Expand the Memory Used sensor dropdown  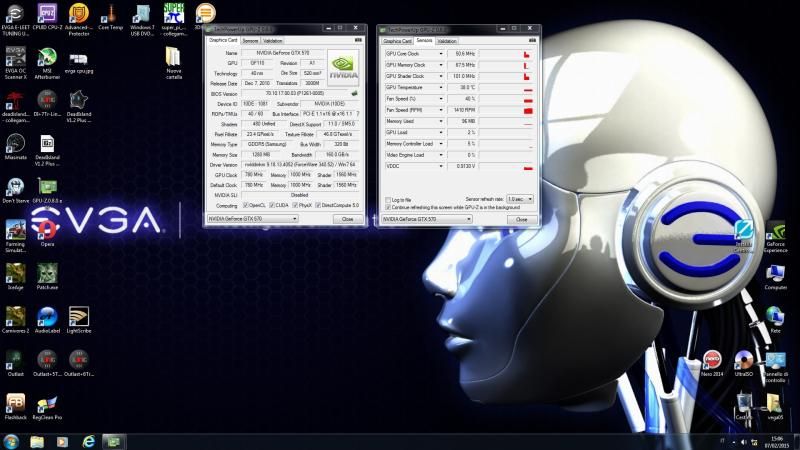(x=441, y=121)
